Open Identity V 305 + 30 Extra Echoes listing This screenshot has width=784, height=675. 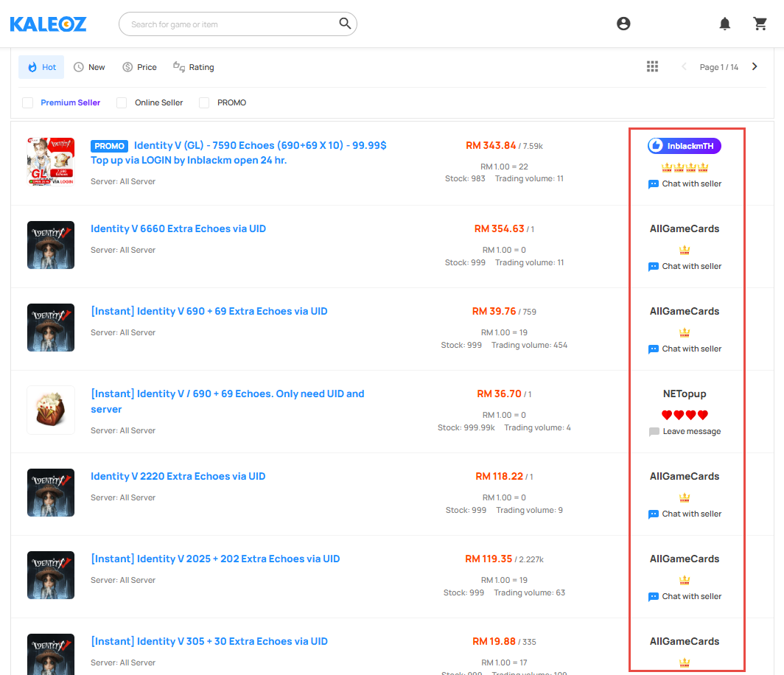tap(209, 641)
